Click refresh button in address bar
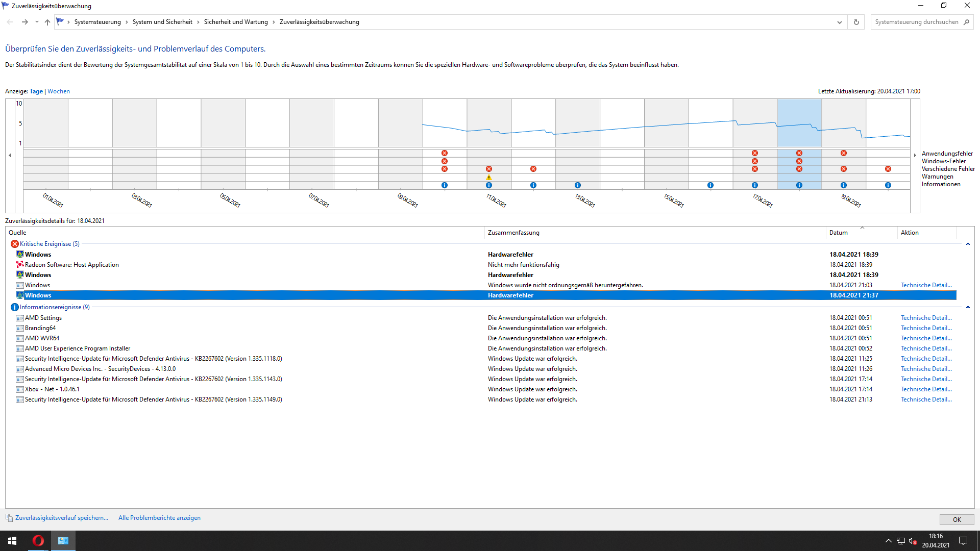 (856, 22)
